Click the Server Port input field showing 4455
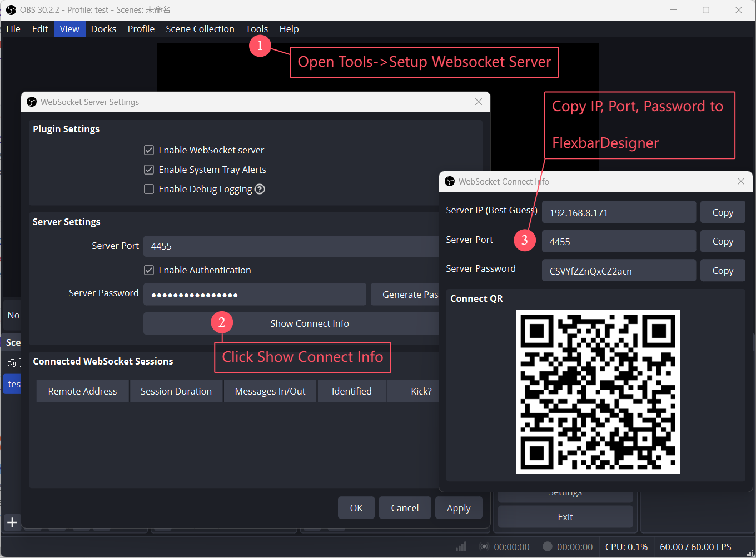Screen dimensions: 756x558 (x=291, y=246)
